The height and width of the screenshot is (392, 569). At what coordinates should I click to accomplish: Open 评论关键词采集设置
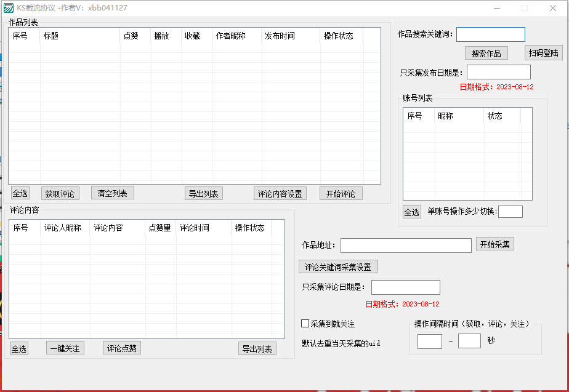click(x=338, y=267)
